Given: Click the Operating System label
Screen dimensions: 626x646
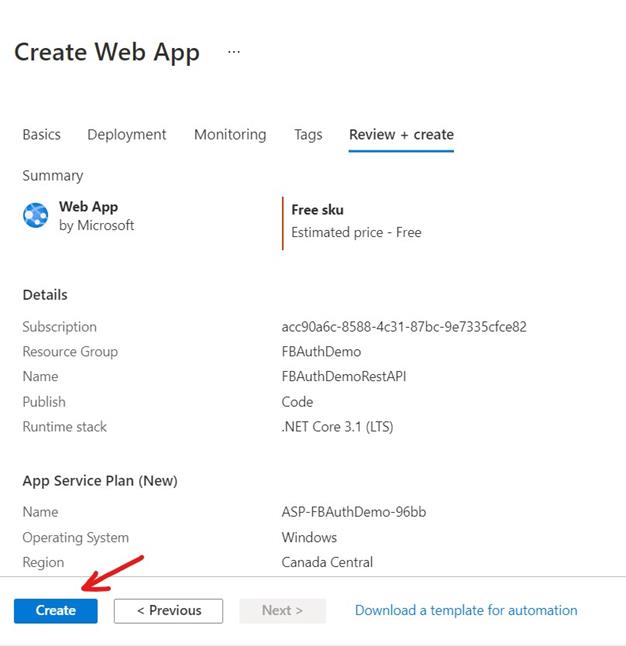Looking at the screenshot, I should (x=76, y=538).
